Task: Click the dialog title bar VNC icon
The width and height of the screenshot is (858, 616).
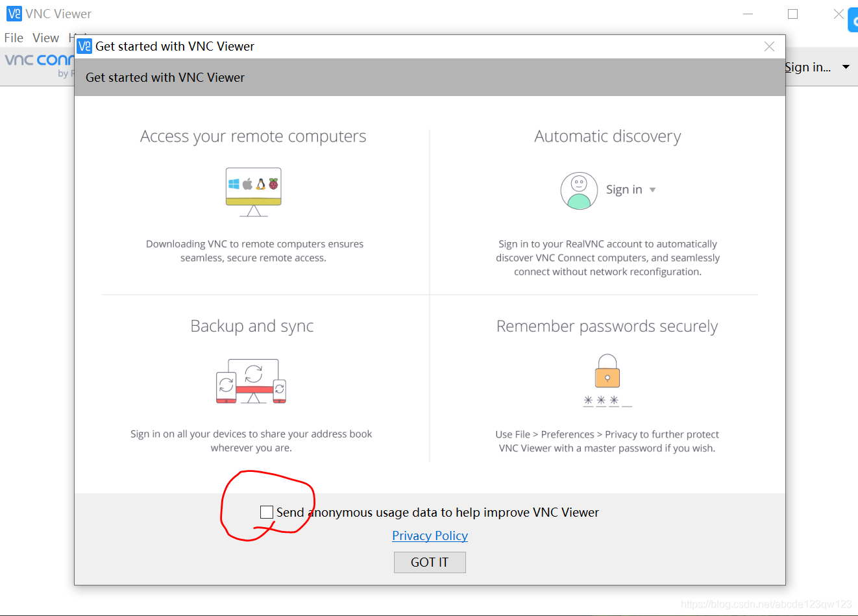Action: [84, 46]
